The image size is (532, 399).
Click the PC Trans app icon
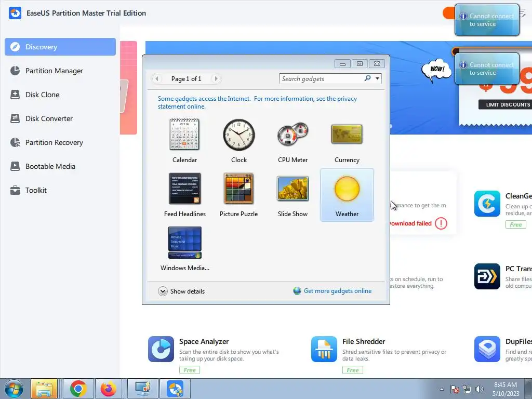pos(487,276)
